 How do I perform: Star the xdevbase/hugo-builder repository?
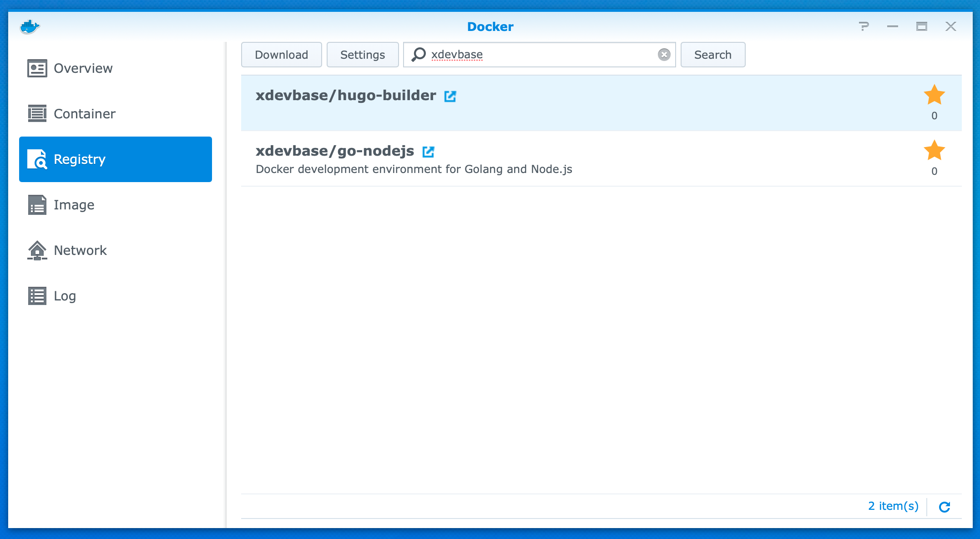pyautogui.click(x=934, y=95)
